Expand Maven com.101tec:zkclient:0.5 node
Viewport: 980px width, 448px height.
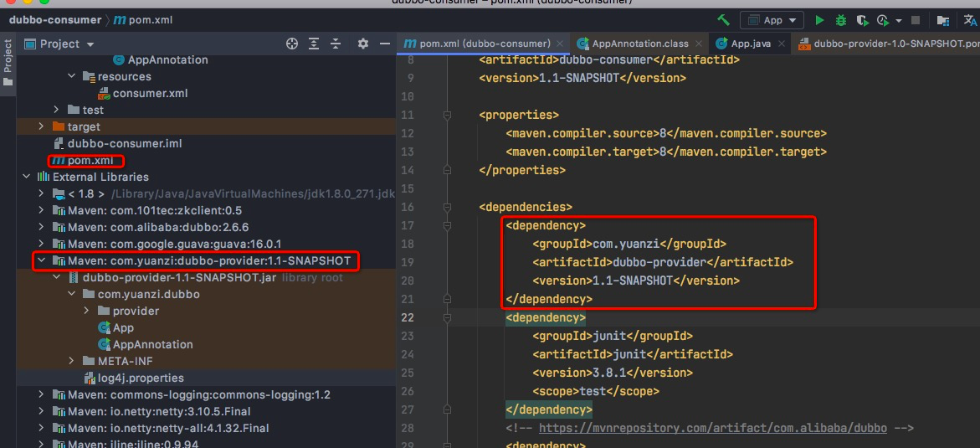[x=41, y=210]
